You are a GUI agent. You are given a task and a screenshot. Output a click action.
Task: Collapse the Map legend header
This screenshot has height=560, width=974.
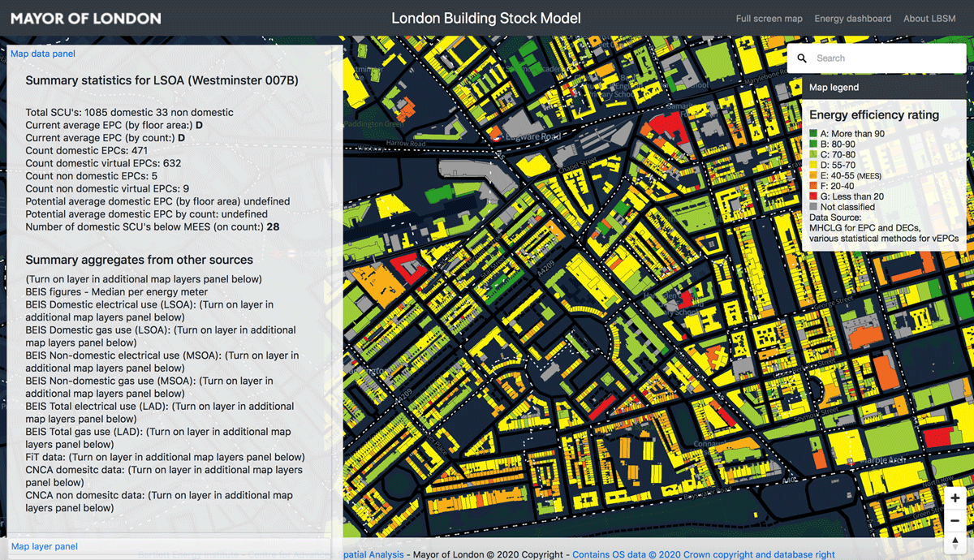pos(834,87)
